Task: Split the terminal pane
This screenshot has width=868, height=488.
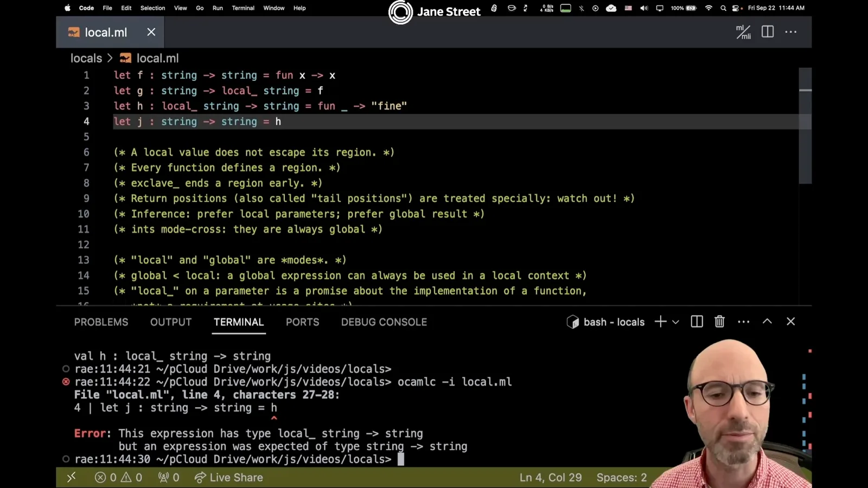Action: [697, 322]
